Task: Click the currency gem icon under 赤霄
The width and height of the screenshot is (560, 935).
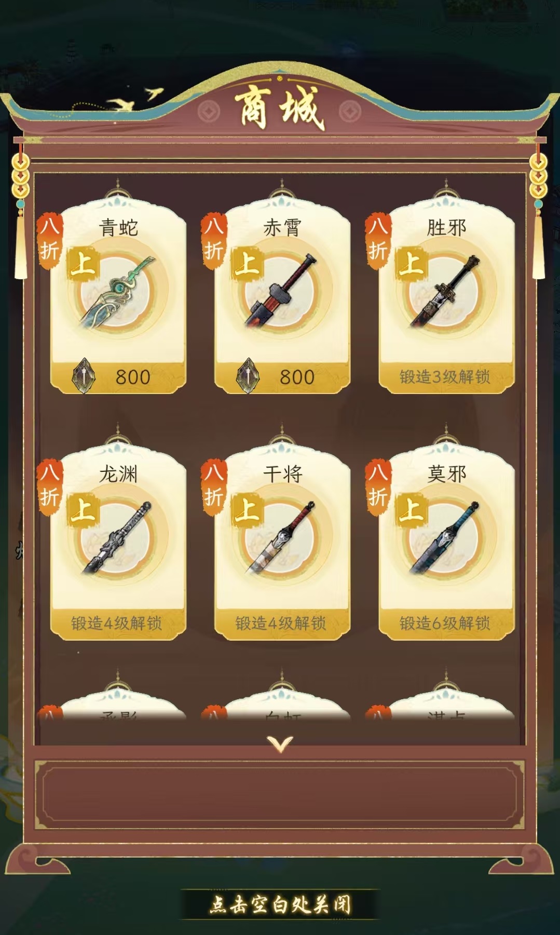Action: click(x=248, y=376)
